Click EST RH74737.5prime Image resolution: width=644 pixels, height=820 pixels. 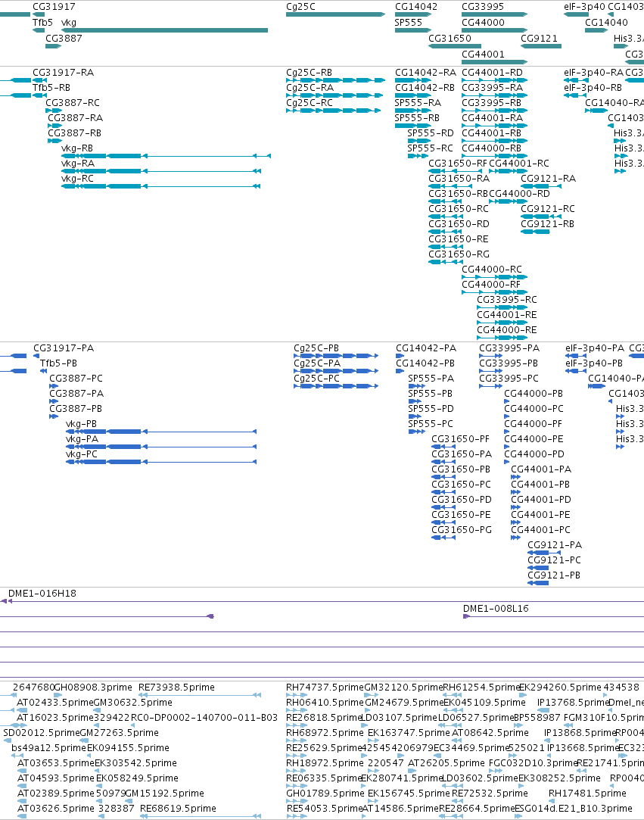(x=325, y=687)
